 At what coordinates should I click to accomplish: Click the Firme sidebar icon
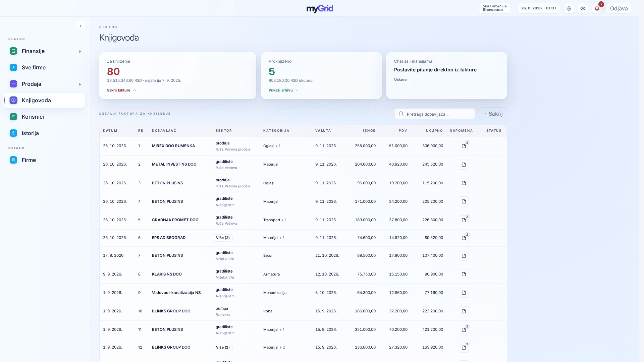click(x=13, y=160)
